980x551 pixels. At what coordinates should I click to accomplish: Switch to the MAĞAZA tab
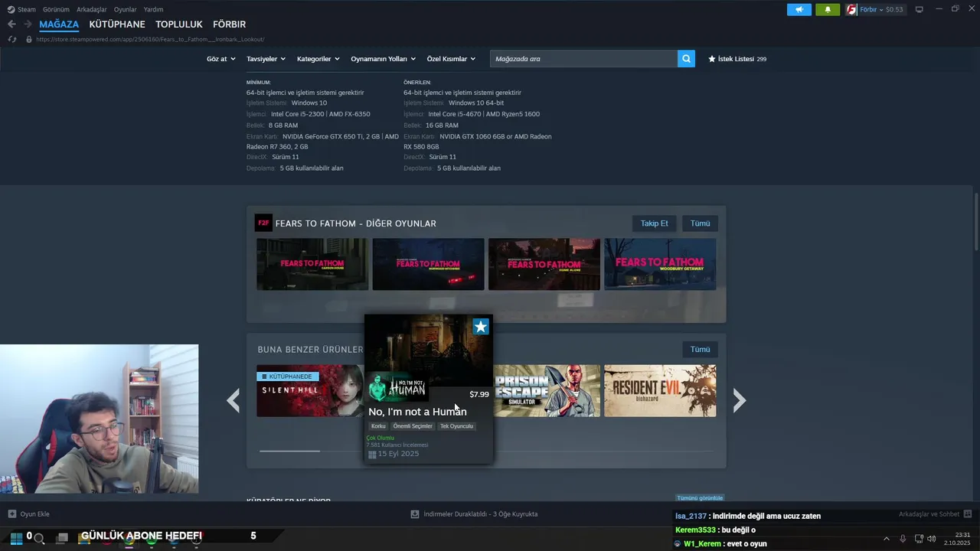(x=59, y=24)
